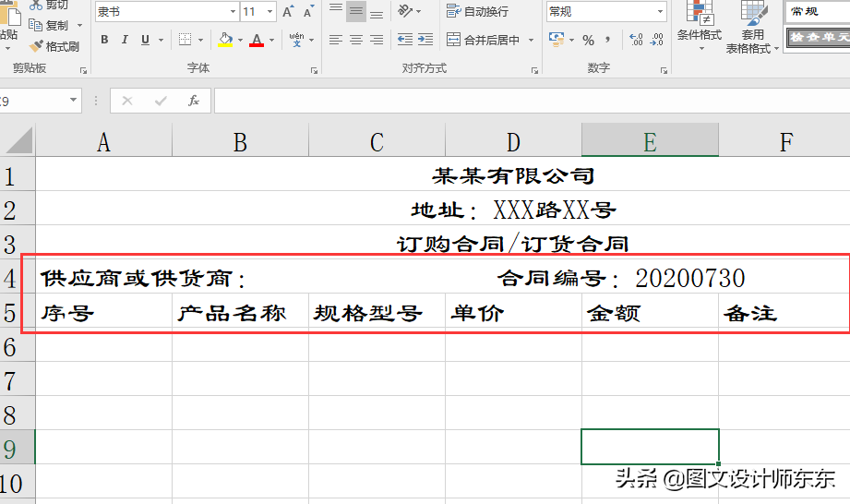Open the Font group dialog launcher
Screen dimensions: 850x504
coord(314,70)
